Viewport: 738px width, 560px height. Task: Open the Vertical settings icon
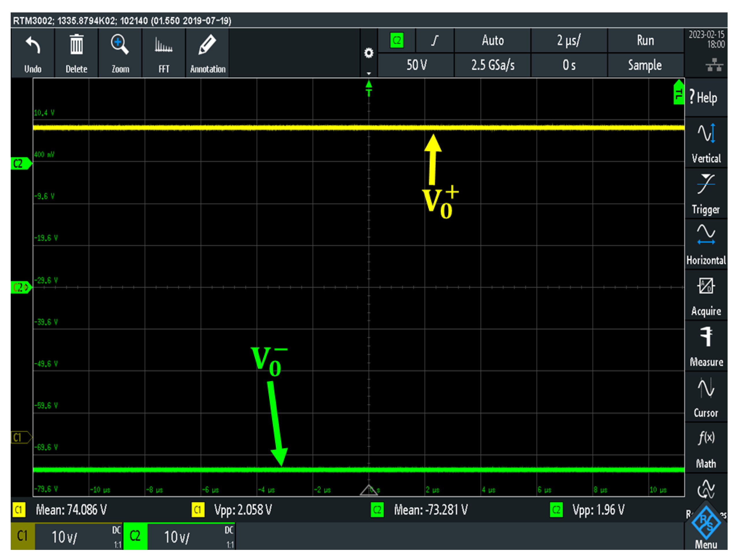pos(706,133)
